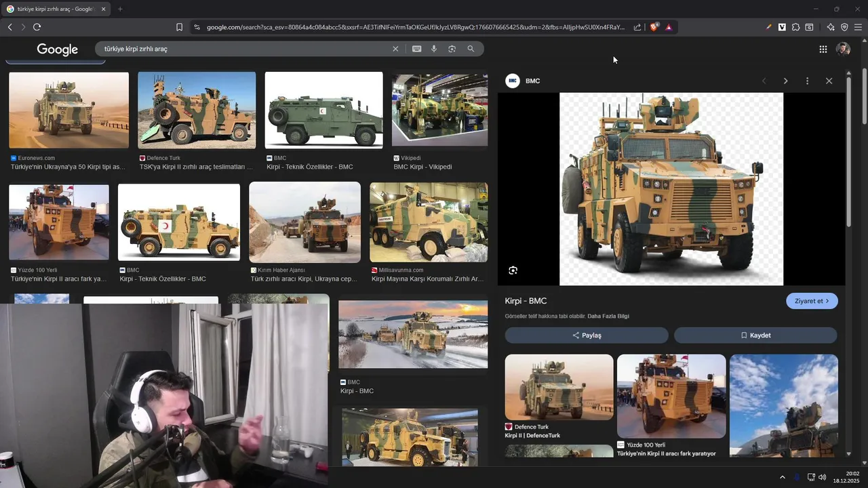Open the network icon in the system tray
The height and width of the screenshot is (488, 868).
[810, 477]
